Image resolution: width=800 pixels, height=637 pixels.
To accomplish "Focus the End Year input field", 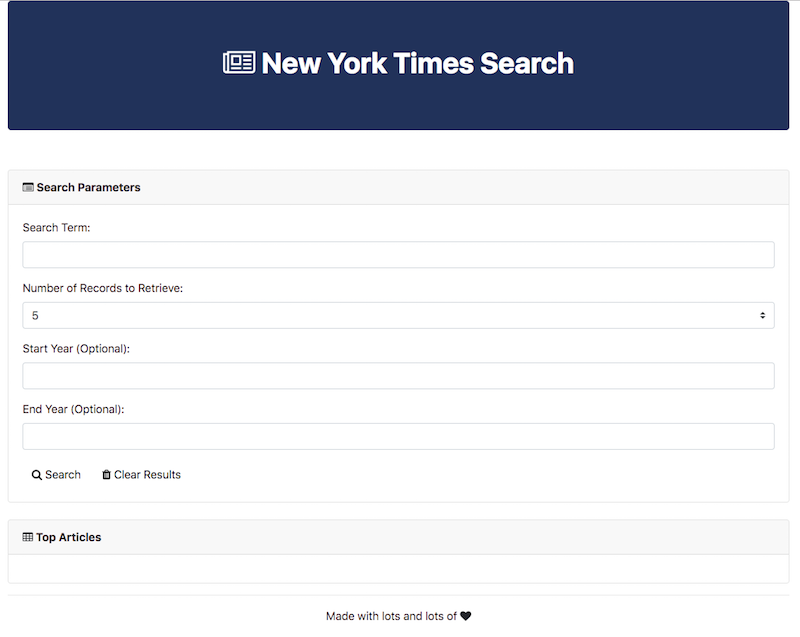I will point(398,437).
